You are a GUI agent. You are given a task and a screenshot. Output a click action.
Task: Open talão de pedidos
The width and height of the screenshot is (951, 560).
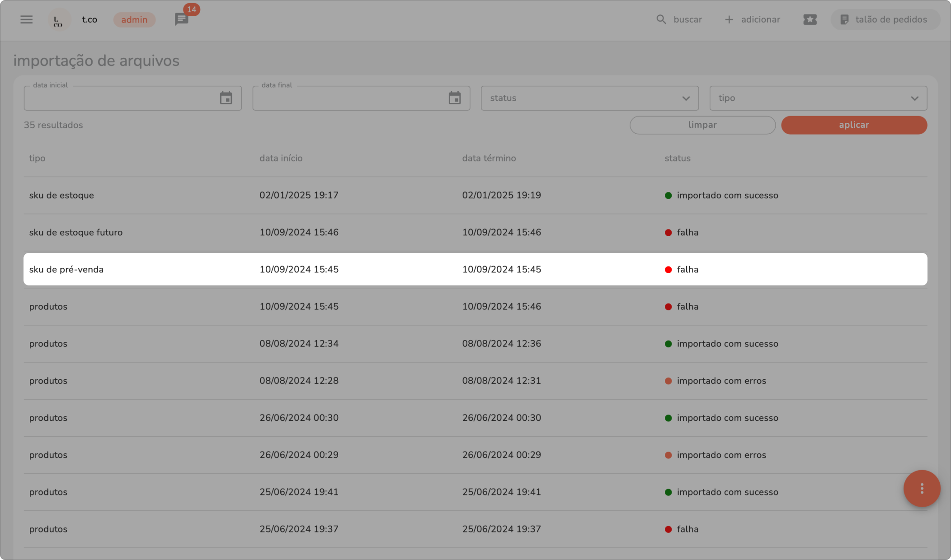pos(885,19)
